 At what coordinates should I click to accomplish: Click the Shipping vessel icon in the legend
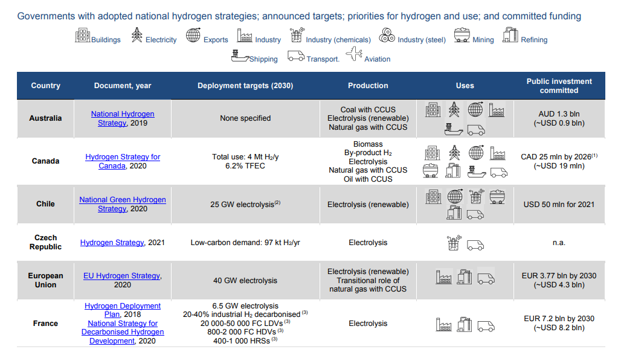click(x=240, y=56)
